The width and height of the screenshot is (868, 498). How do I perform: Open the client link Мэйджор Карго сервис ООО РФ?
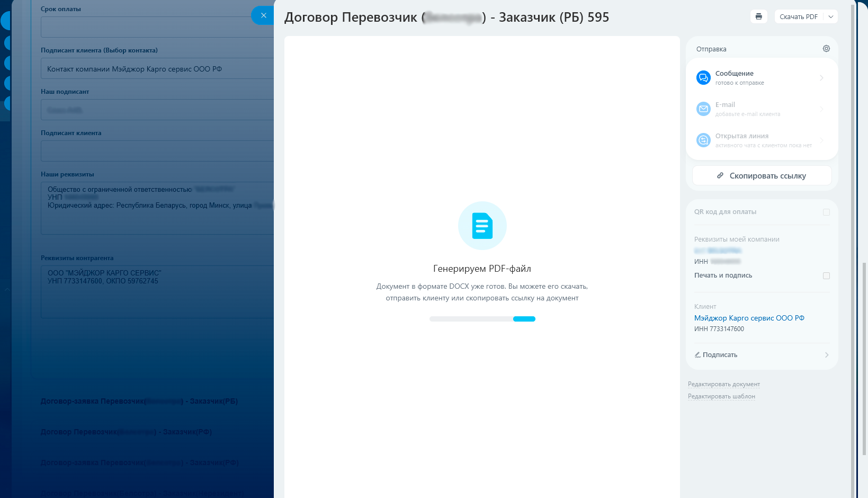[x=749, y=318]
